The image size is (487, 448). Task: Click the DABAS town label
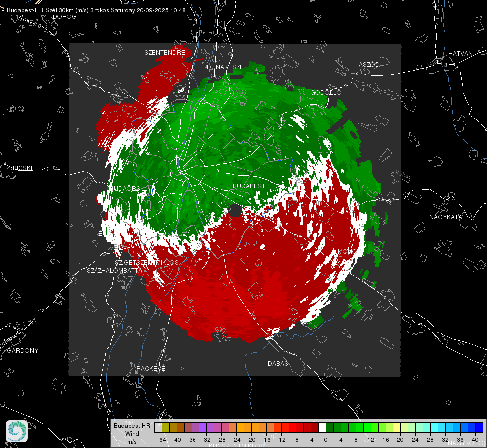[x=278, y=363]
